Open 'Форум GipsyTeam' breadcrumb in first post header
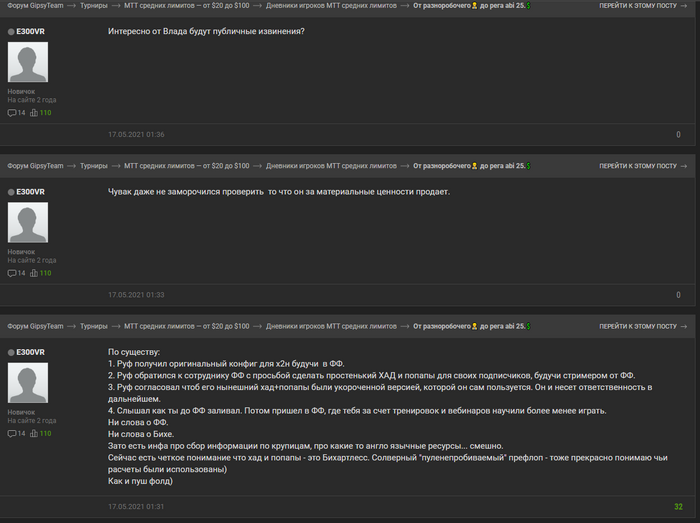This screenshot has width=700, height=523. (35, 6)
